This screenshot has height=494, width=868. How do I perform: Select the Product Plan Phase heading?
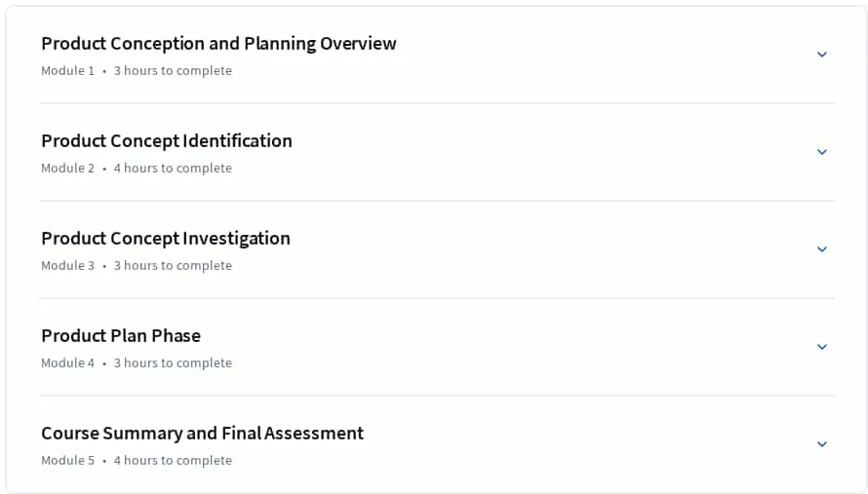pyautogui.click(x=121, y=336)
